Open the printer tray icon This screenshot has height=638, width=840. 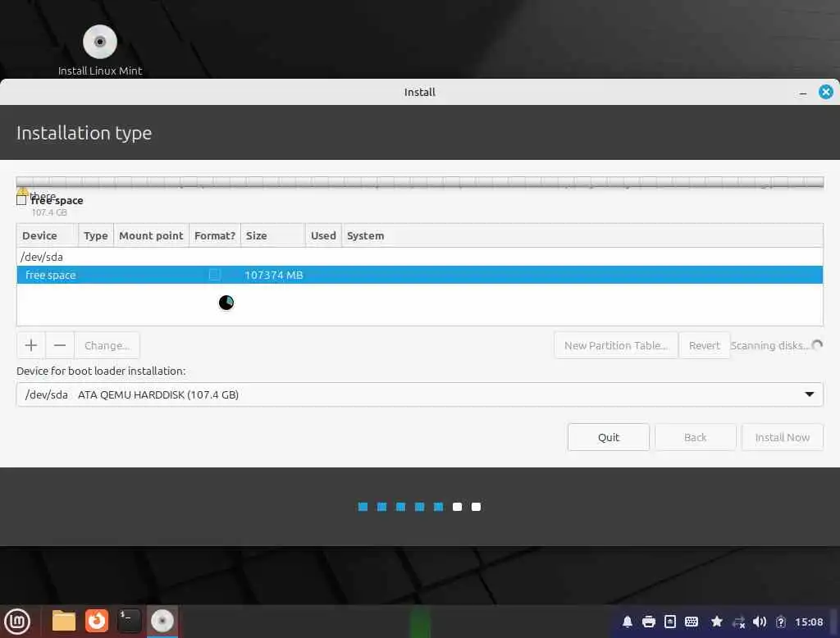click(649, 622)
